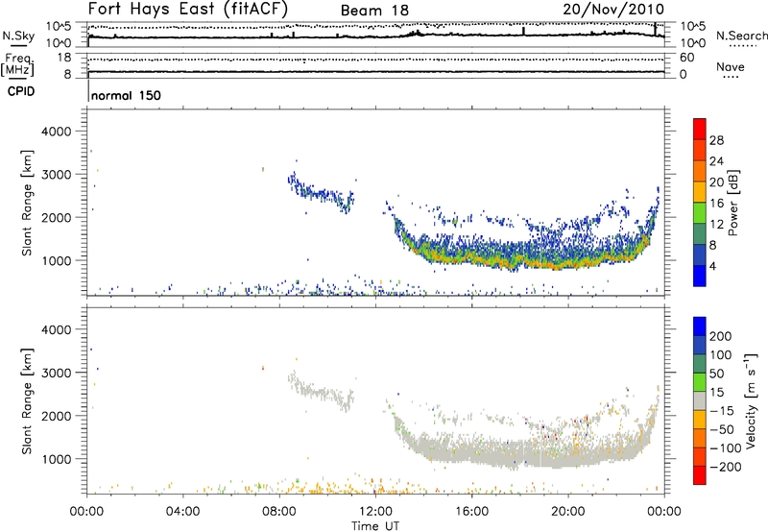Click the '12:00' time tick label
The width and height of the screenshot is (768, 532).
tap(375, 512)
